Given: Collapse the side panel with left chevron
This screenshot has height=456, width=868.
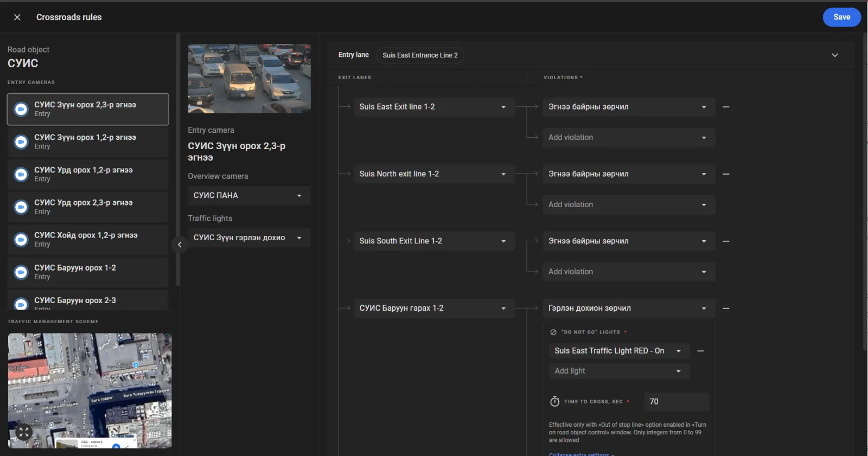Looking at the screenshot, I should point(180,245).
